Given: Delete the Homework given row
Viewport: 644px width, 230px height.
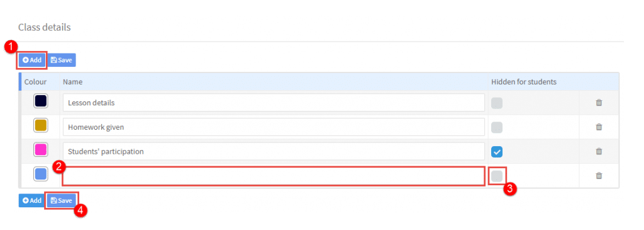Looking at the screenshot, I should pyautogui.click(x=599, y=127).
